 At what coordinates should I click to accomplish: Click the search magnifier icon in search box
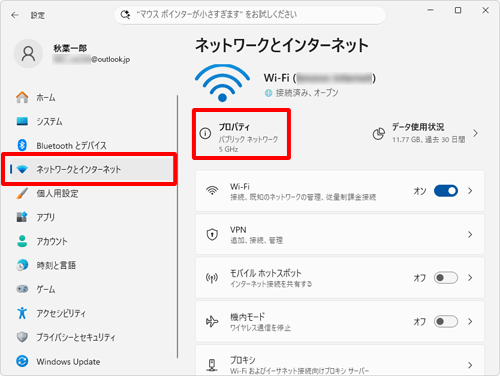125,15
